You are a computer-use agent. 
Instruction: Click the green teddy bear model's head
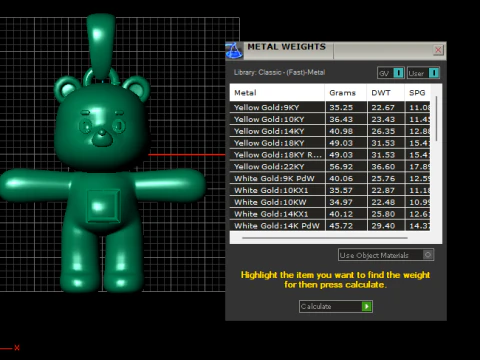click(x=102, y=125)
